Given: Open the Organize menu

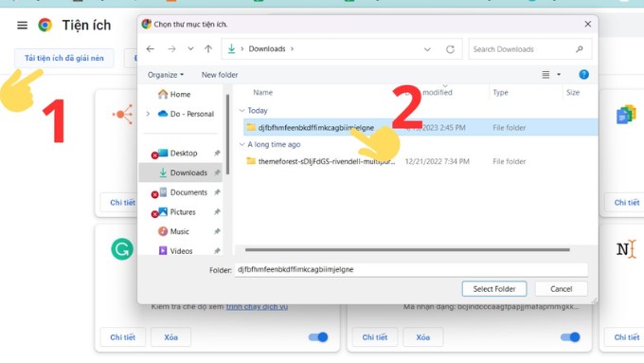Looking at the screenshot, I should coord(166,75).
